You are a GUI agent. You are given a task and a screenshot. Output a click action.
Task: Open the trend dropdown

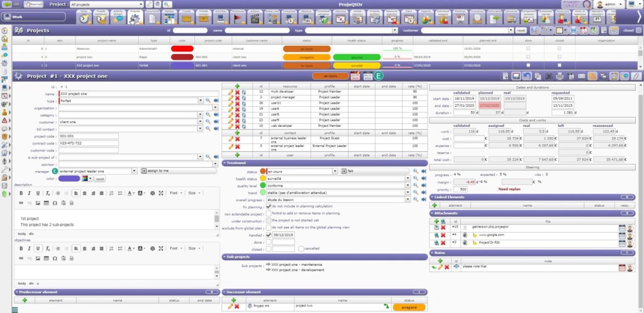[408, 192]
